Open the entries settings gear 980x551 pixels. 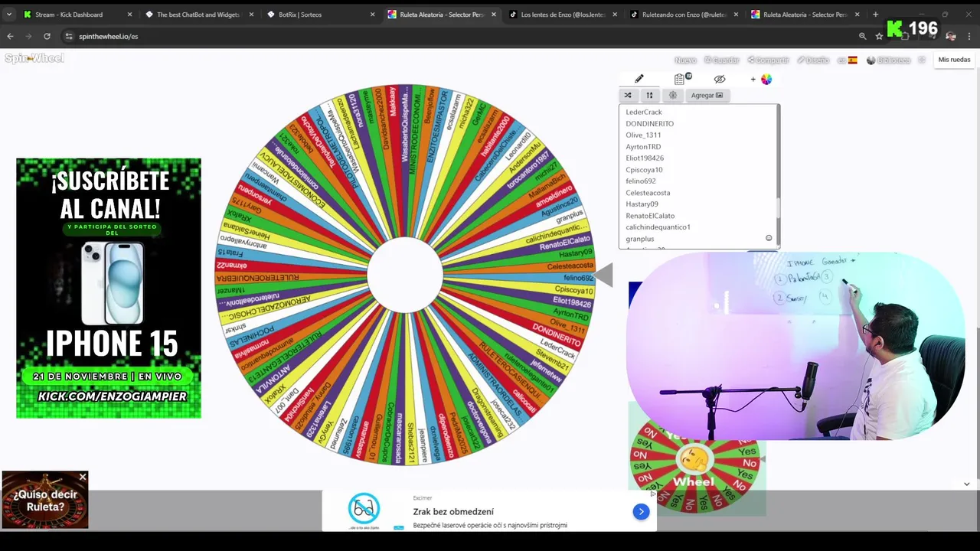point(673,96)
